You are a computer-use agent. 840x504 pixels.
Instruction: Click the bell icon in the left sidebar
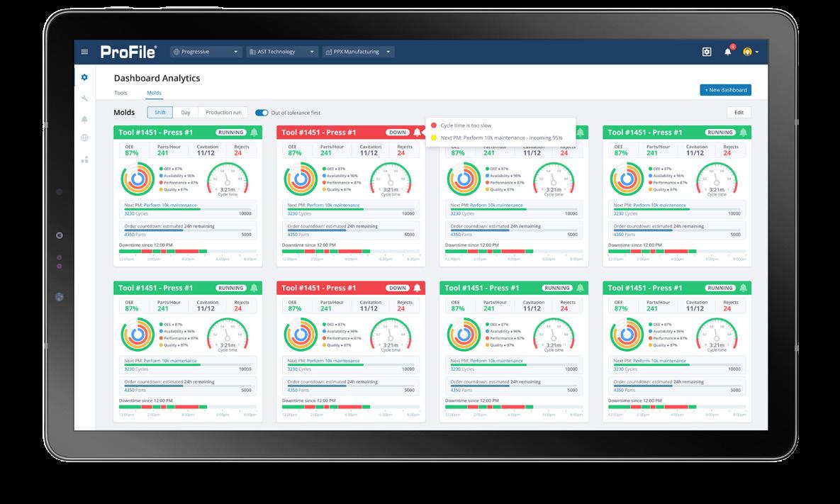coord(84,119)
